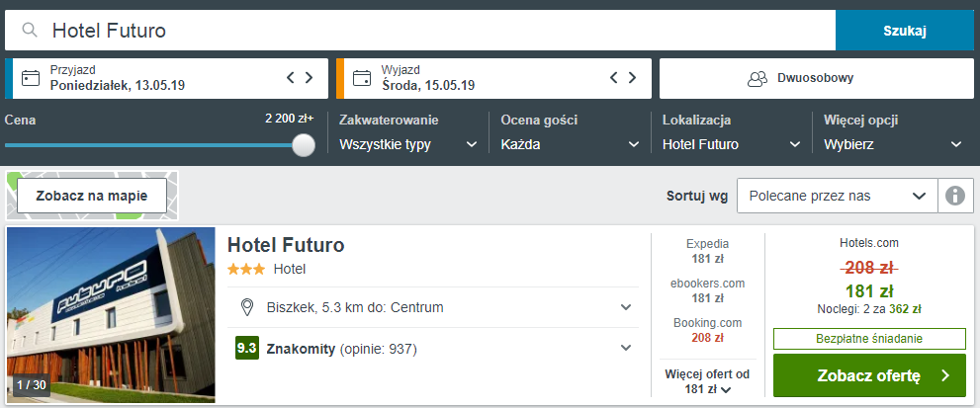Viewport: 980px width, 408px height.
Task: Click the check-in calendar icon
Action: pyautogui.click(x=31, y=78)
